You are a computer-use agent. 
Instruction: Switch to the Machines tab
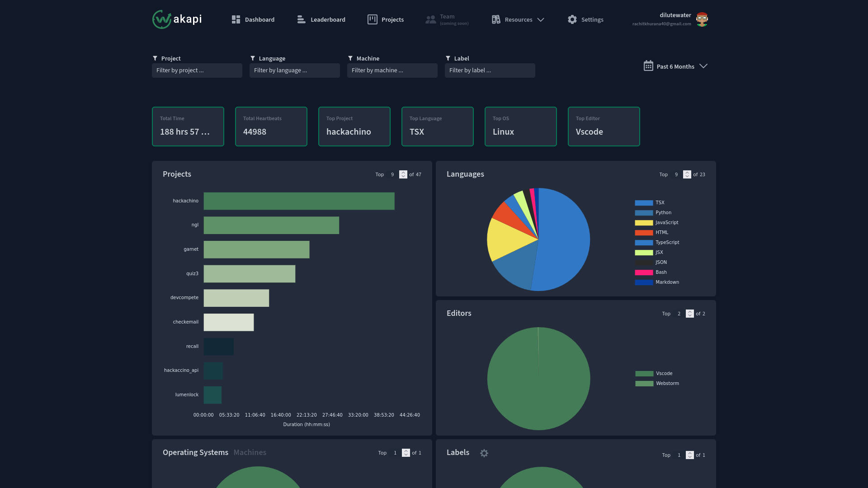point(250,453)
